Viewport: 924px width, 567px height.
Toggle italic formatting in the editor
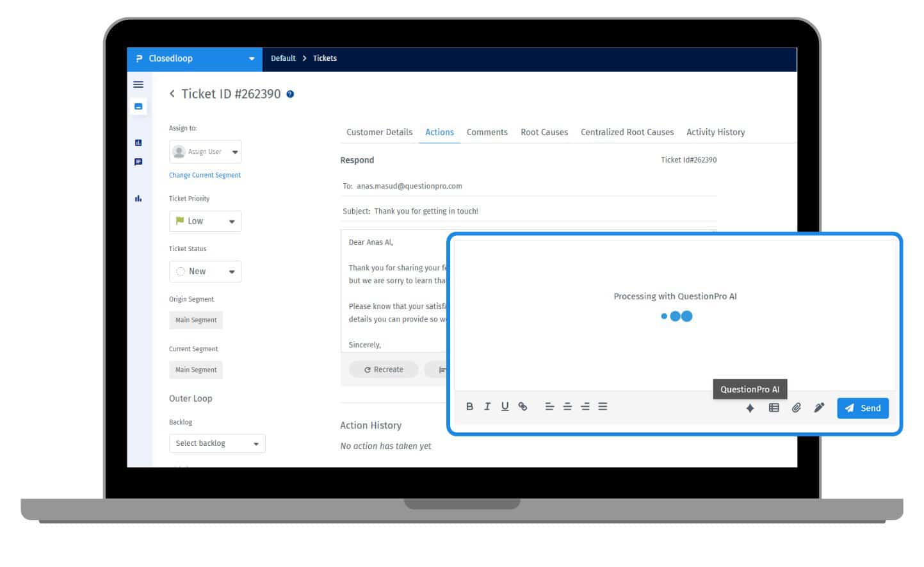(487, 406)
